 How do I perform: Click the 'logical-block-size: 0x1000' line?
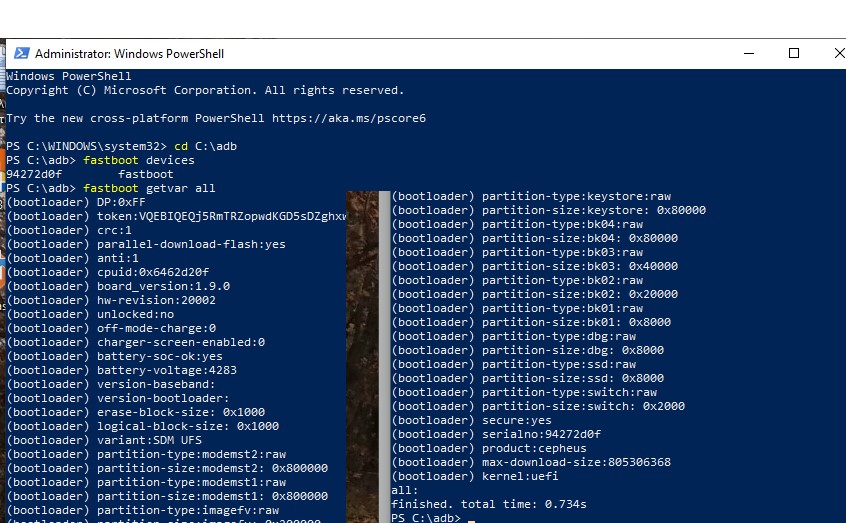(x=142, y=427)
